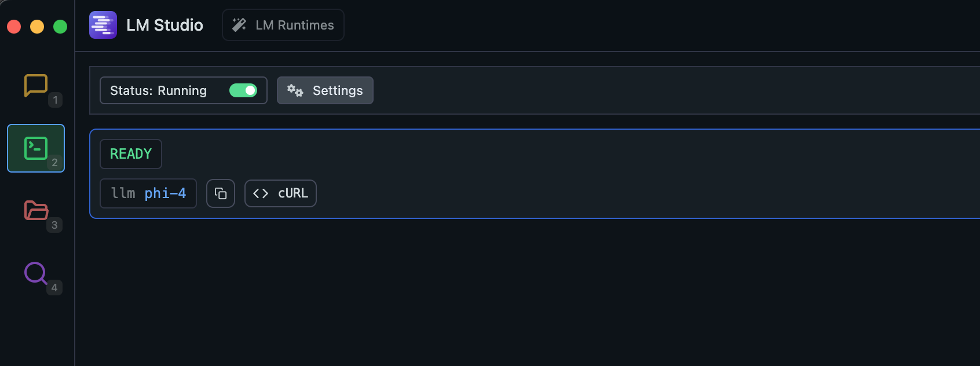This screenshot has width=980, height=366.
Task: Click the gears icon beside Settings
Action: [x=295, y=90]
